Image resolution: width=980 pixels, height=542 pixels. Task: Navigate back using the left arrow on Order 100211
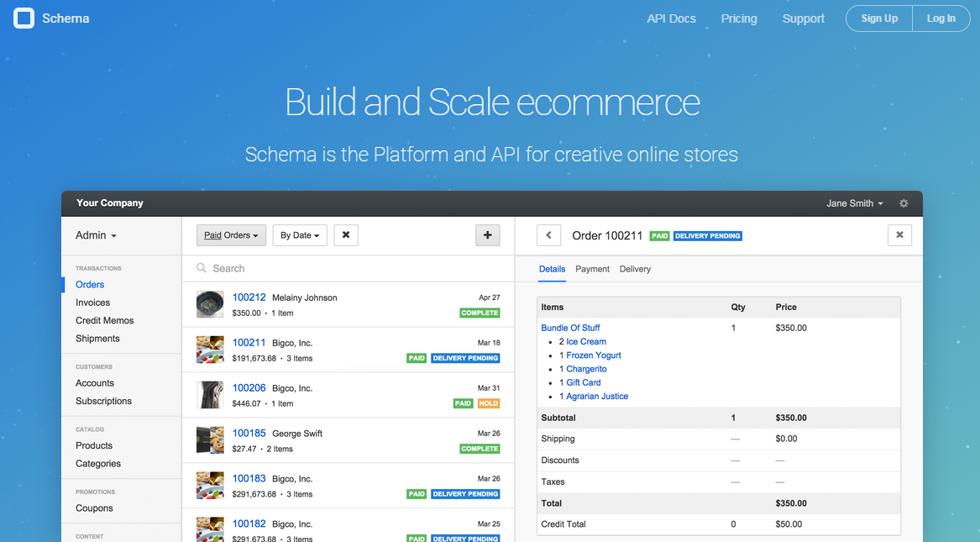pyautogui.click(x=548, y=235)
